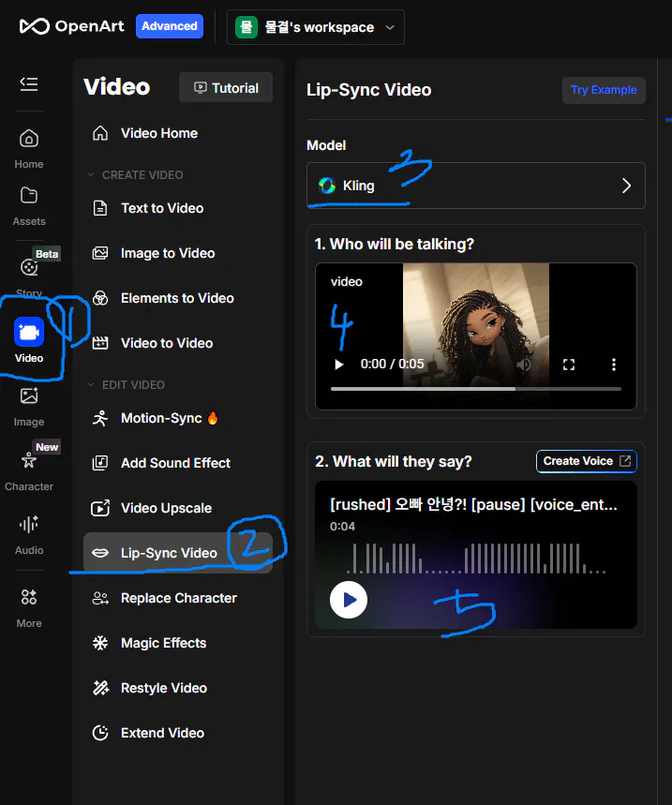This screenshot has height=805, width=672.
Task: Open Character in the left rail
Action: (x=29, y=470)
